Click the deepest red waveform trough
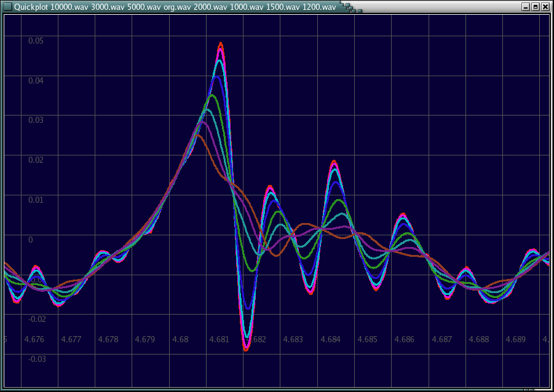The image size is (554, 392). pyautogui.click(x=246, y=350)
